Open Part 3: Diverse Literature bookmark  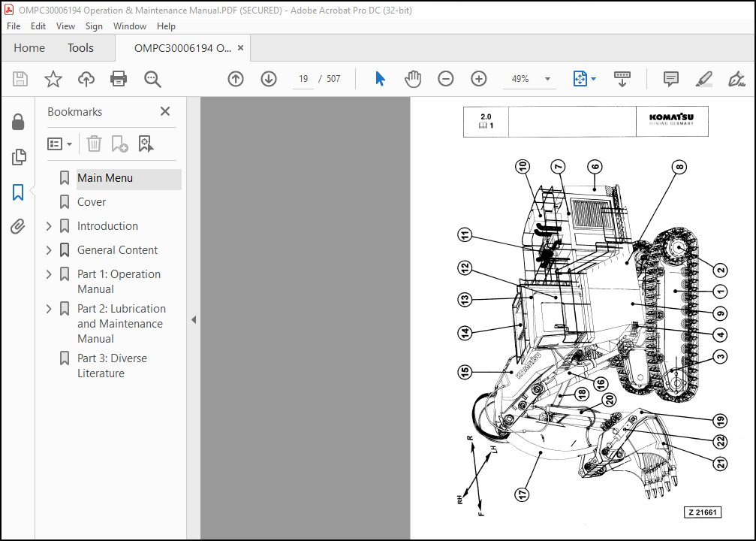point(112,365)
